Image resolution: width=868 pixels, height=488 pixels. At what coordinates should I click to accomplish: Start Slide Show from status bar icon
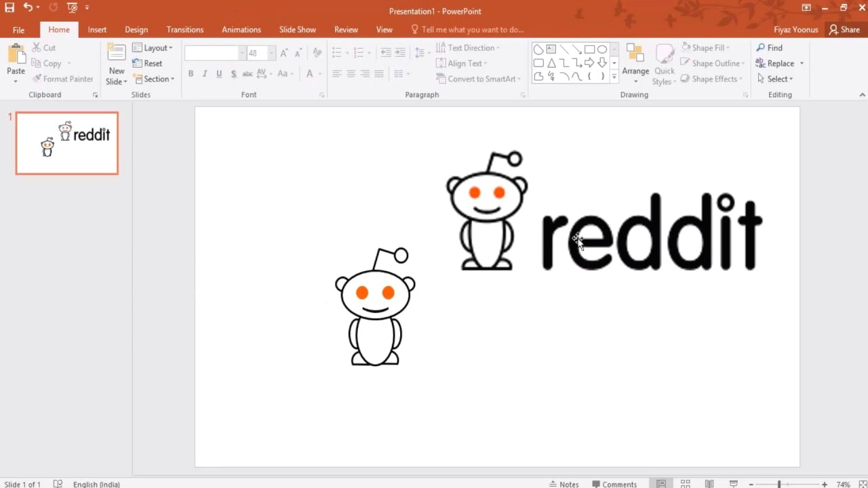pyautogui.click(x=733, y=484)
